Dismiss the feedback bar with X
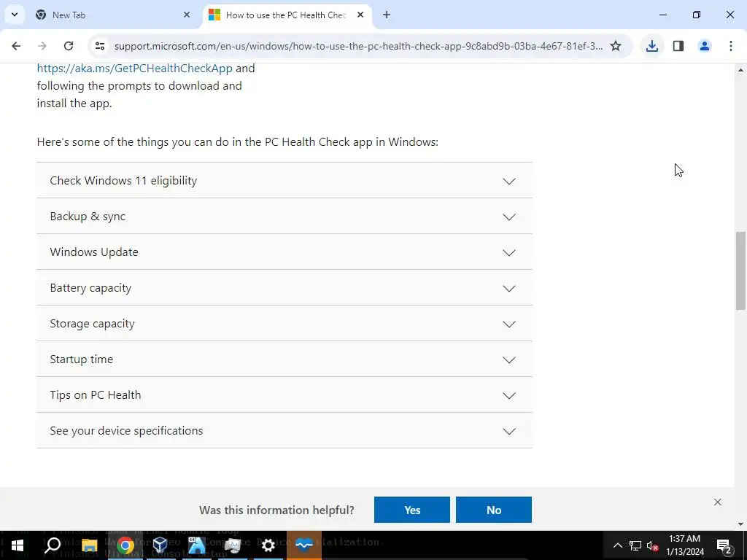The height and width of the screenshot is (560, 747). pos(718,502)
